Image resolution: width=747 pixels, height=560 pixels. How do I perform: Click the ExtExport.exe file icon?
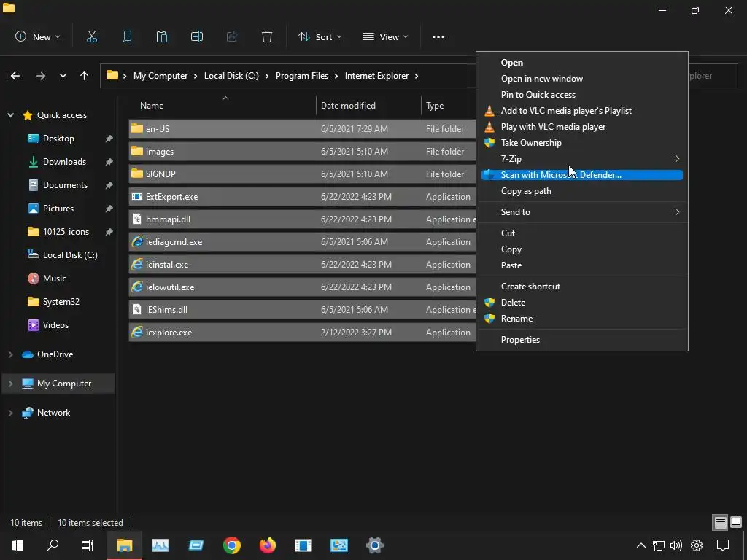point(137,196)
